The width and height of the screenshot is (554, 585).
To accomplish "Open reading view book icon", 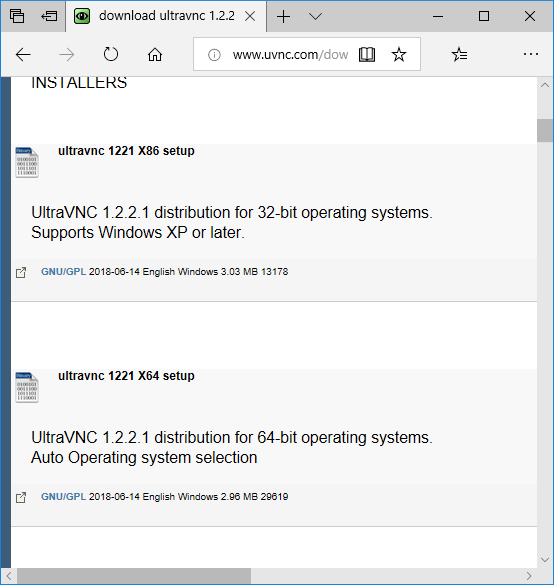I will 367,55.
